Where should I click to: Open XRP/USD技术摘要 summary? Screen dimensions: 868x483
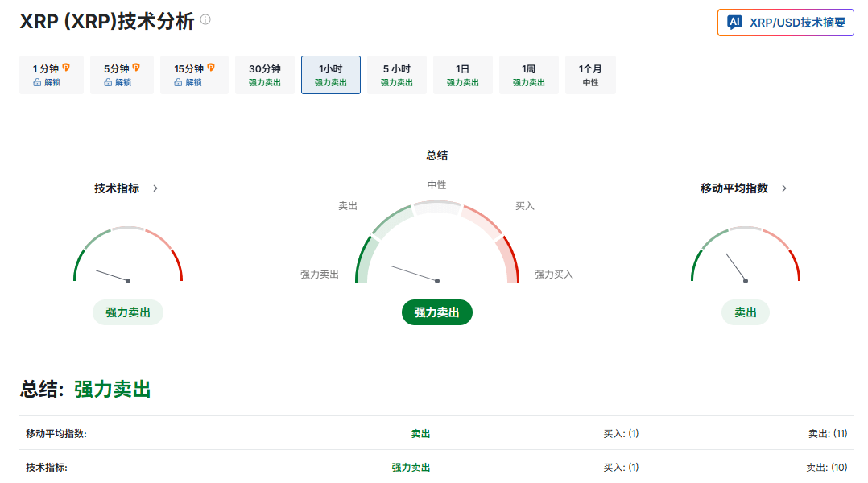(786, 23)
